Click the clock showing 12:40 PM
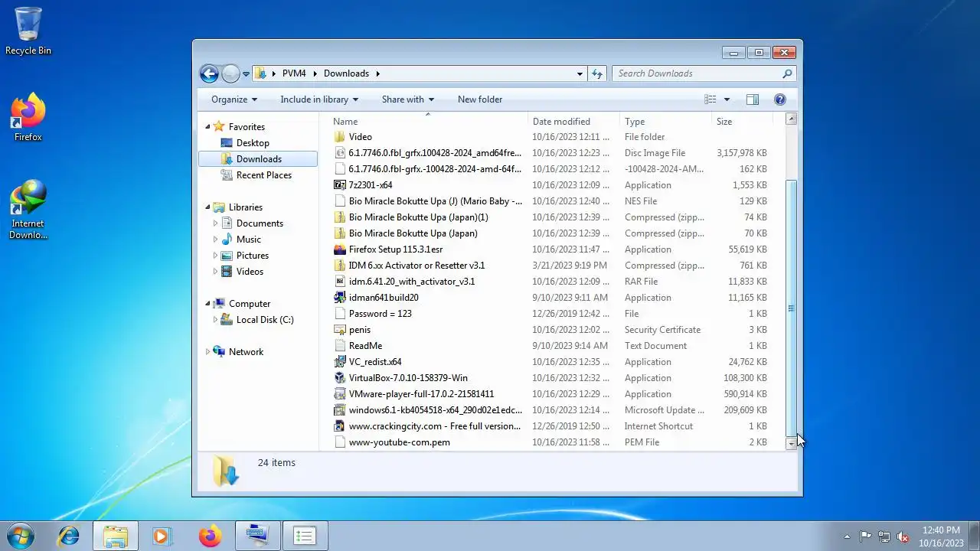 [941, 530]
